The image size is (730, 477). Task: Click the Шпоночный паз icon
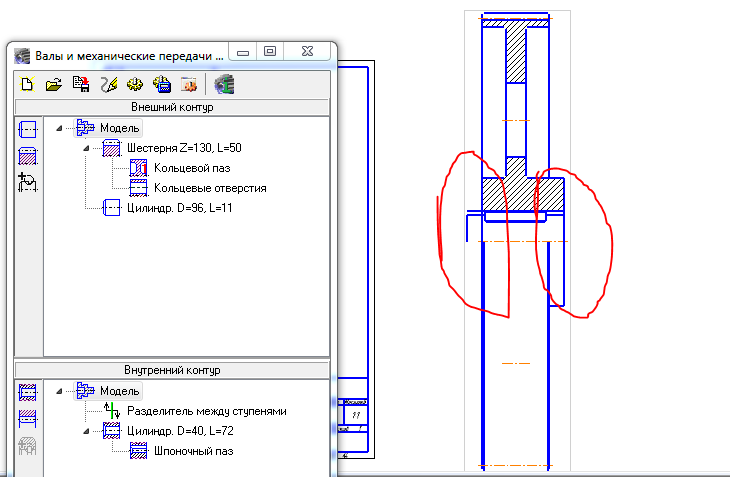tap(139, 451)
